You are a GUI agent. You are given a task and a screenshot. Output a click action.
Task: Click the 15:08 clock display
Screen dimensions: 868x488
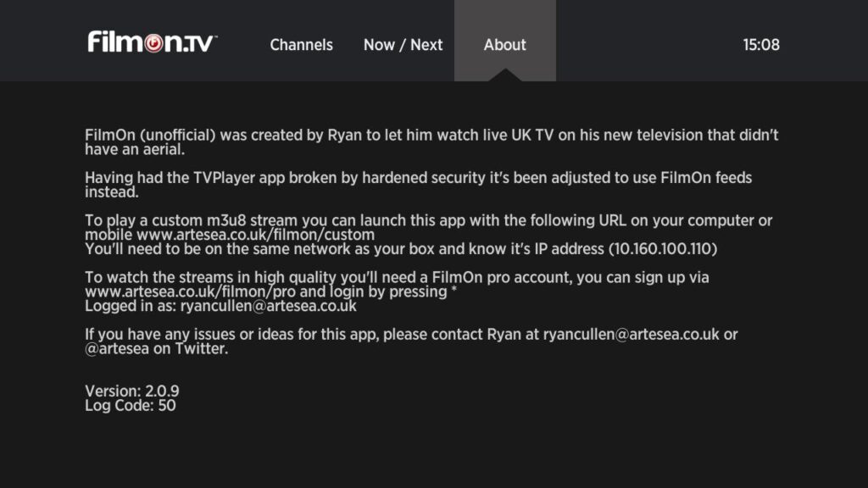[761, 45]
